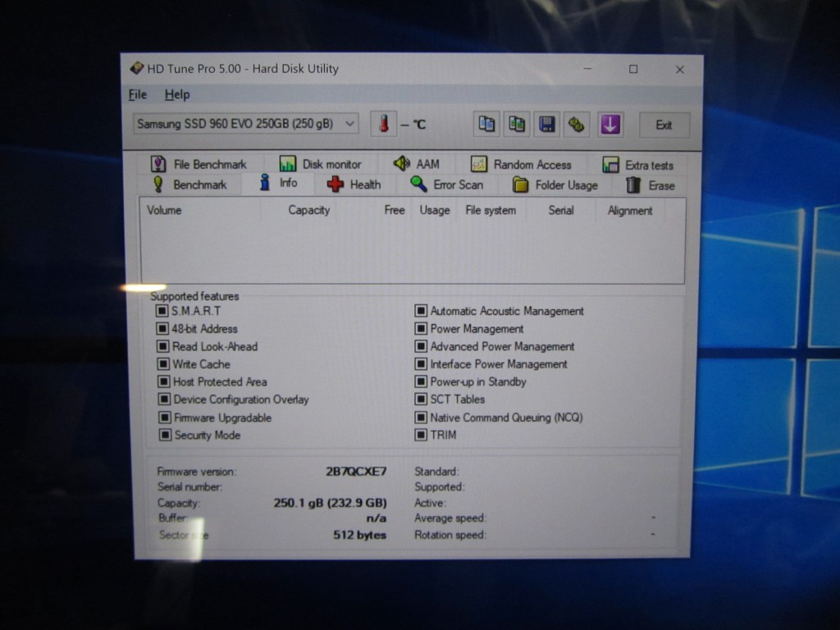Toggle the SCT Tables checkbox

coord(421,399)
